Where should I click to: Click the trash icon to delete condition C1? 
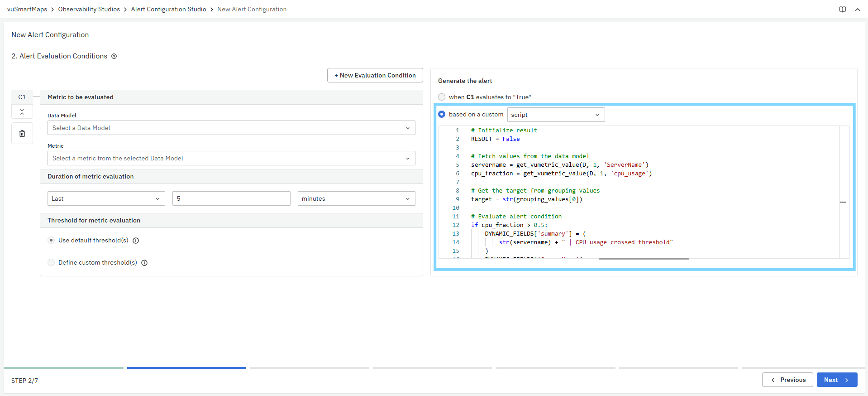click(22, 134)
